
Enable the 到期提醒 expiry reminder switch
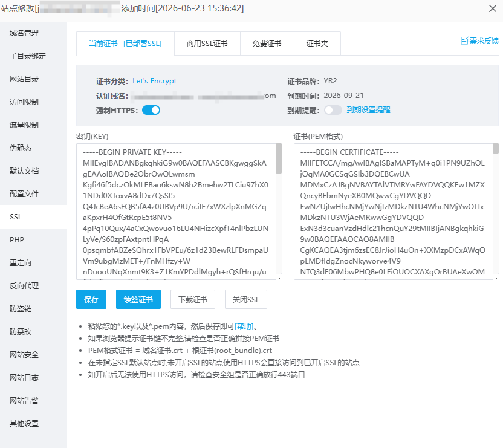point(333,110)
